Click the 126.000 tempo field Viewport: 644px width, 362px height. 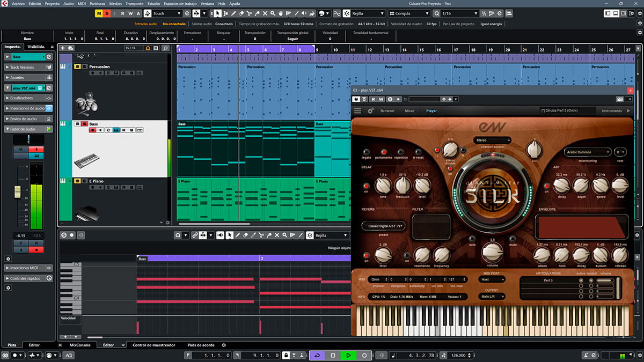click(x=458, y=355)
